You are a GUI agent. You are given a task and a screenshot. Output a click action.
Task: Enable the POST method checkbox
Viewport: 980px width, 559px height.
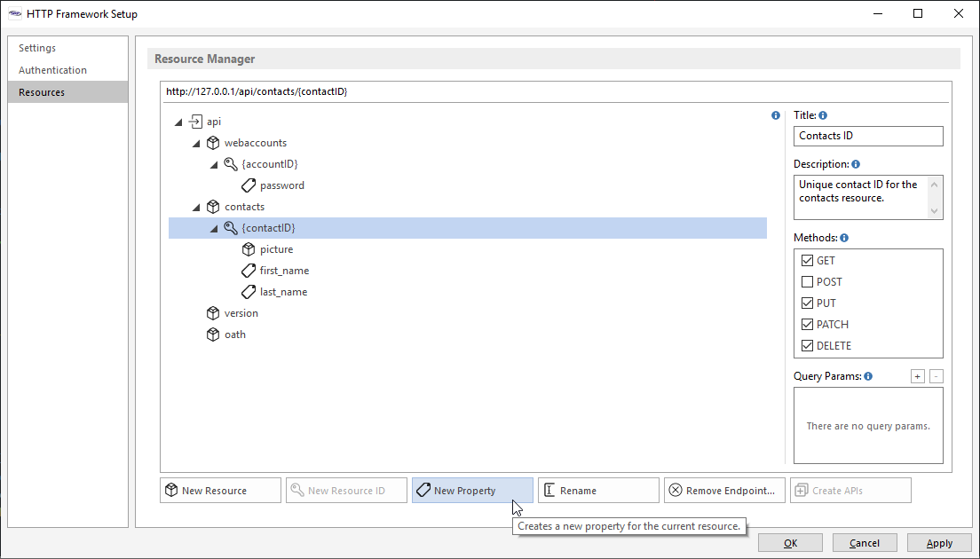point(807,282)
